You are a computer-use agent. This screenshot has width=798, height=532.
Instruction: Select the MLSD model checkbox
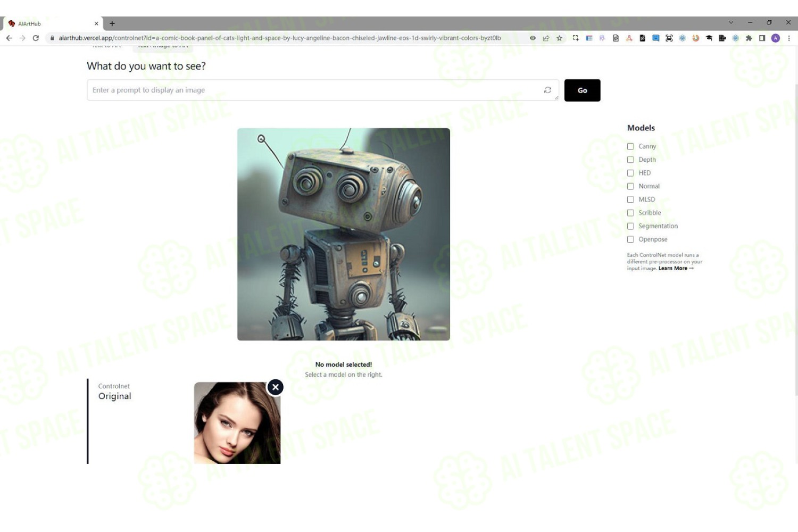[x=630, y=199]
